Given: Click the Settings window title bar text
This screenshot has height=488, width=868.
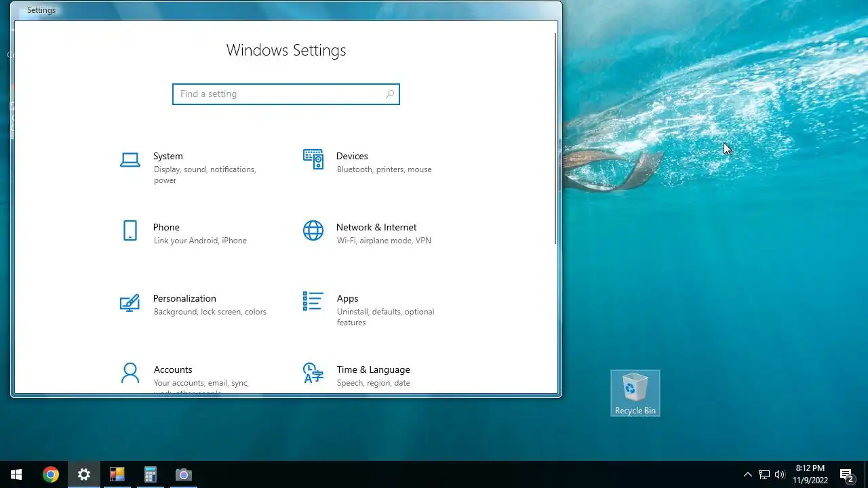Looking at the screenshot, I should 41,10.
